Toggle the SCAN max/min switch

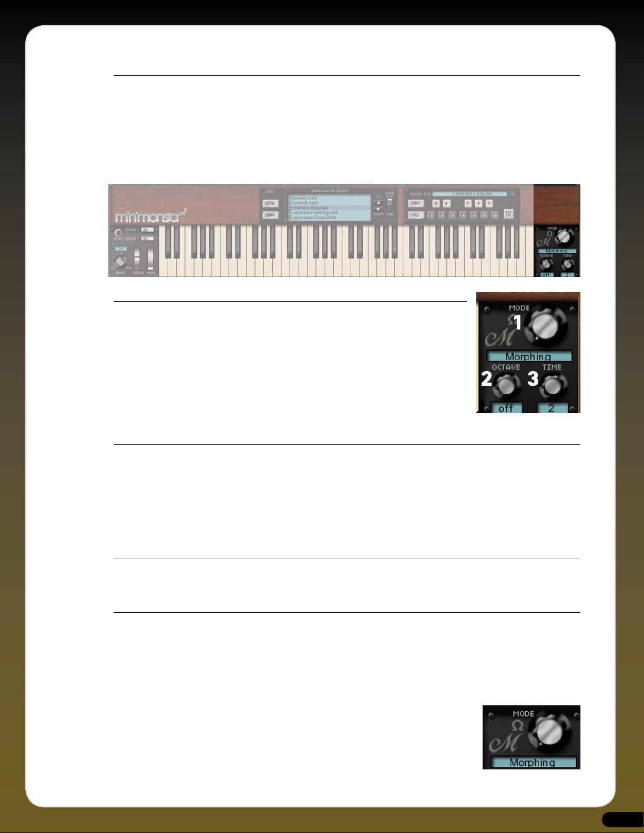(x=390, y=204)
